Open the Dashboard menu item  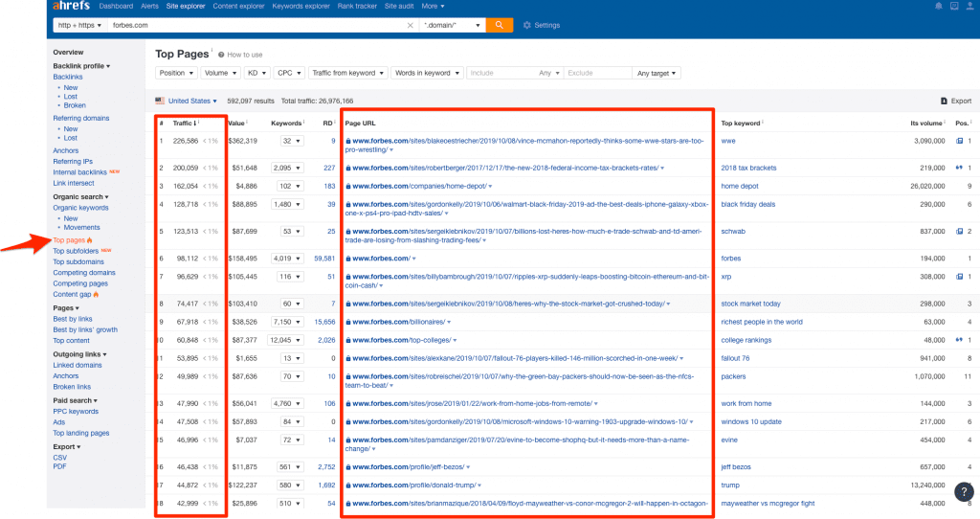(116, 7)
